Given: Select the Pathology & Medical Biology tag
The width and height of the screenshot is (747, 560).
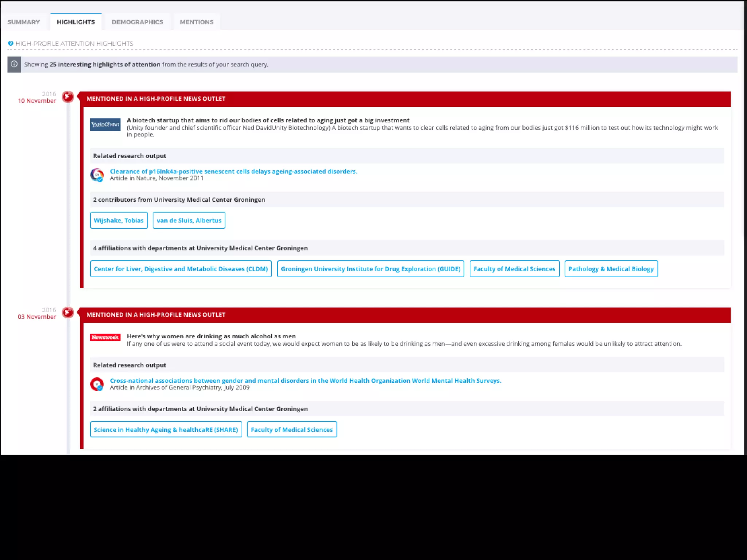Looking at the screenshot, I should click(x=611, y=269).
